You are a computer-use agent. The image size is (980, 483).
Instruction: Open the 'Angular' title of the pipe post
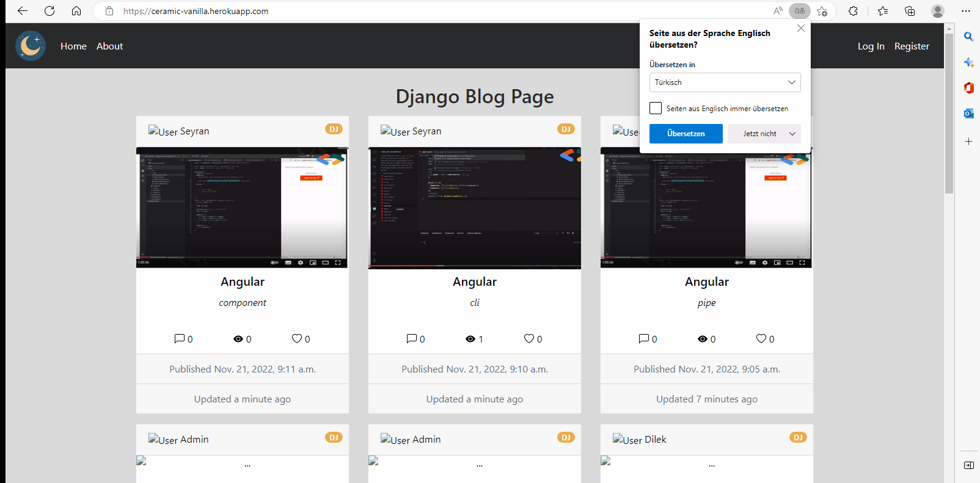[707, 281]
